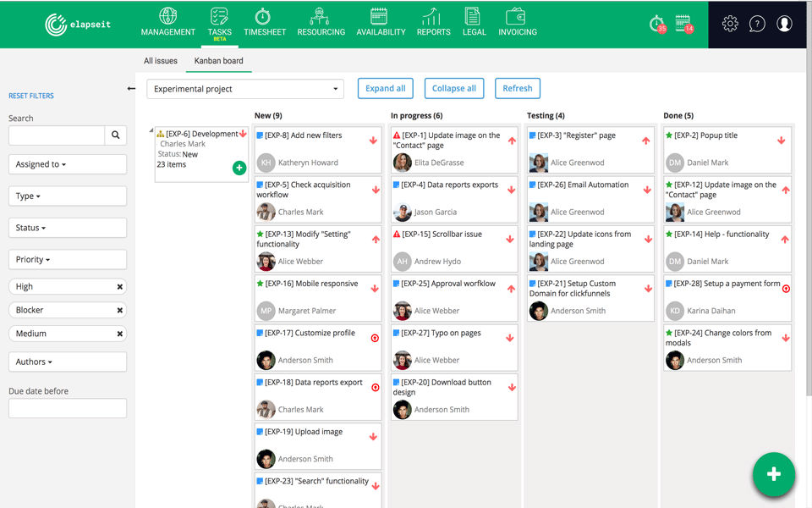Open the EXP-26 Email Automation card
The image size is (812, 508).
point(590,200)
